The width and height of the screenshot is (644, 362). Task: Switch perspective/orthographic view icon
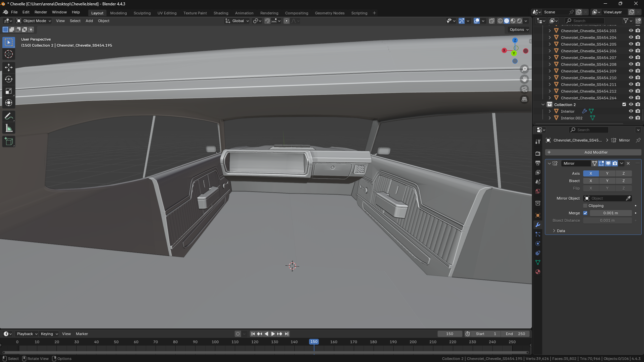tap(524, 99)
